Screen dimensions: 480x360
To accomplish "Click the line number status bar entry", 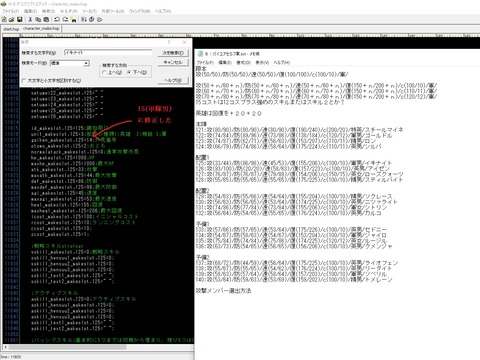I will click(11, 357).
